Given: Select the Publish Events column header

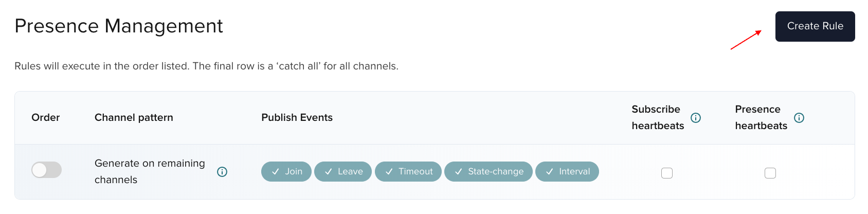Looking at the screenshot, I should [x=297, y=118].
